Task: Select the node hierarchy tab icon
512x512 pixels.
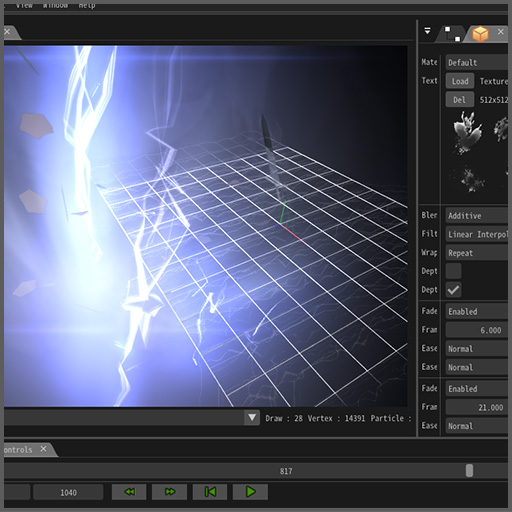Action: (452, 34)
